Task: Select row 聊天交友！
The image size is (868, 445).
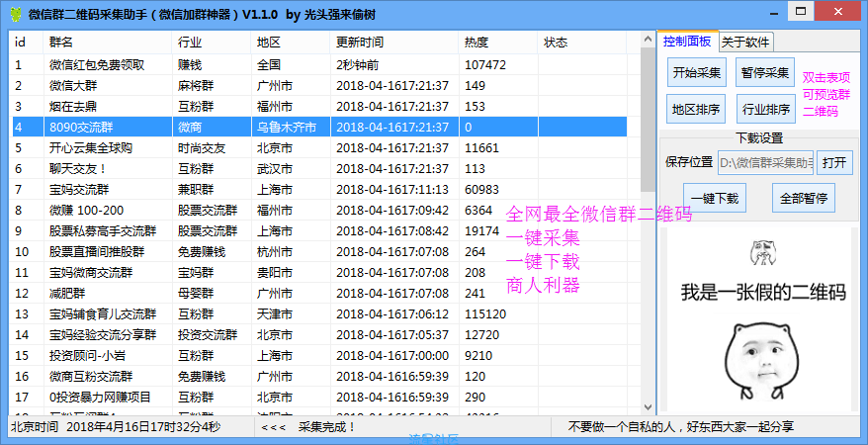Action: point(319,169)
